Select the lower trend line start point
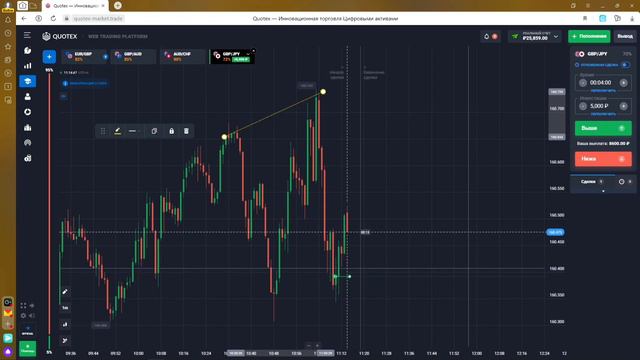The height and width of the screenshot is (360, 640). (x=224, y=137)
